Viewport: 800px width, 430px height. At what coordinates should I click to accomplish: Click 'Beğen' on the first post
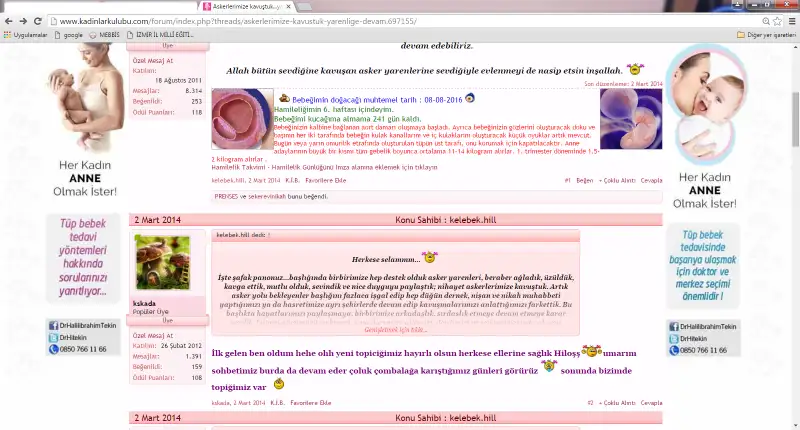pyautogui.click(x=584, y=180)
